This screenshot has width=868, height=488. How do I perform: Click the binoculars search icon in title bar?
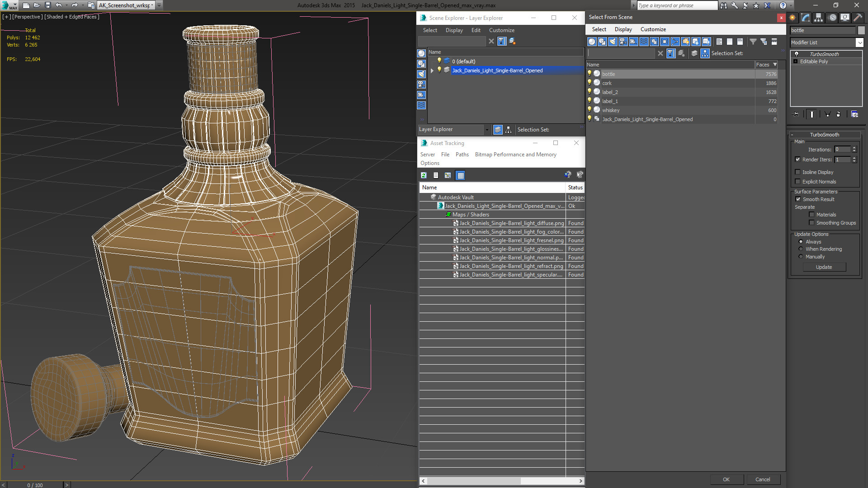[724, 5]
